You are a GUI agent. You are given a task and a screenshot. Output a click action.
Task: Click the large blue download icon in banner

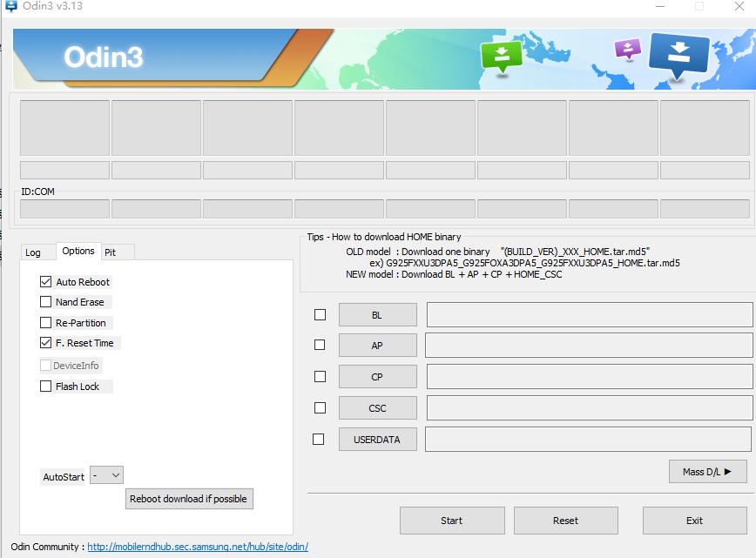(678, 54)
